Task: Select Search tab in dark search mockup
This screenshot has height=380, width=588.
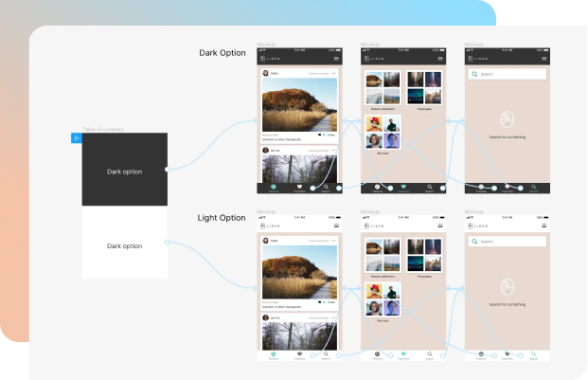Action: point(533,188)
